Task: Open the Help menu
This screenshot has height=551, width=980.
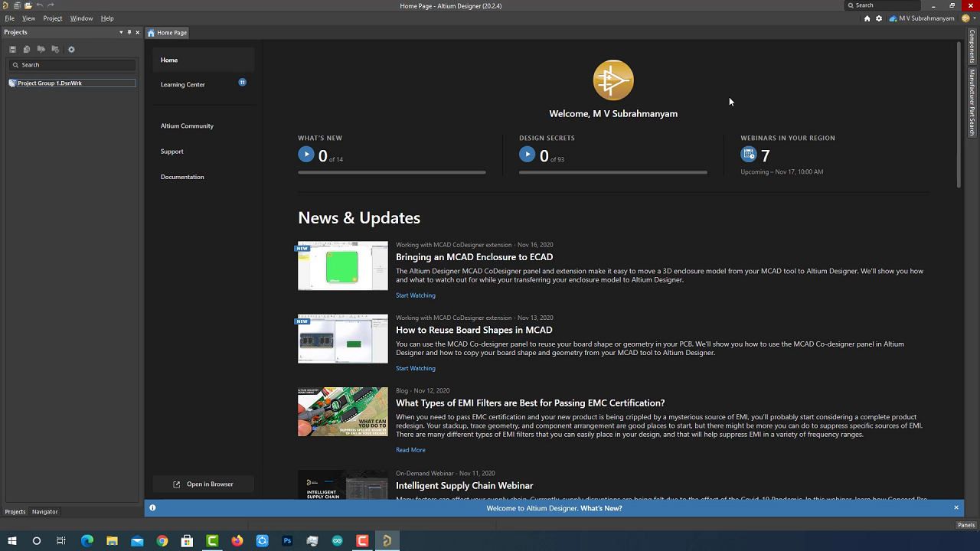Action: [107, 18]
